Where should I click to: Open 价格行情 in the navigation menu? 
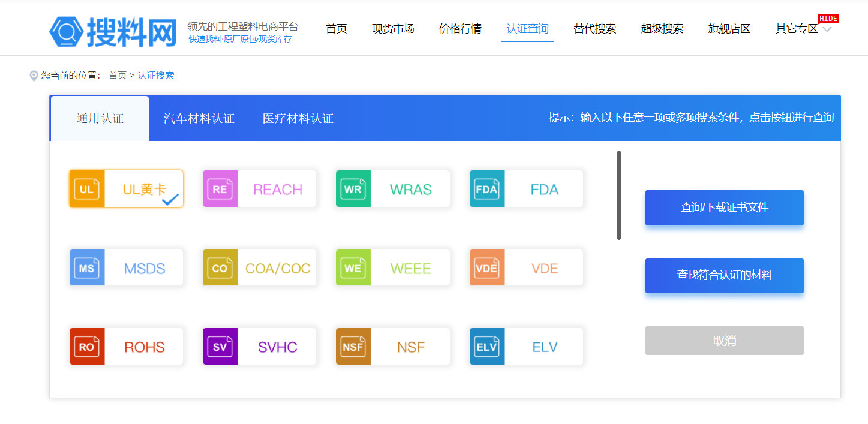[460, 29]
